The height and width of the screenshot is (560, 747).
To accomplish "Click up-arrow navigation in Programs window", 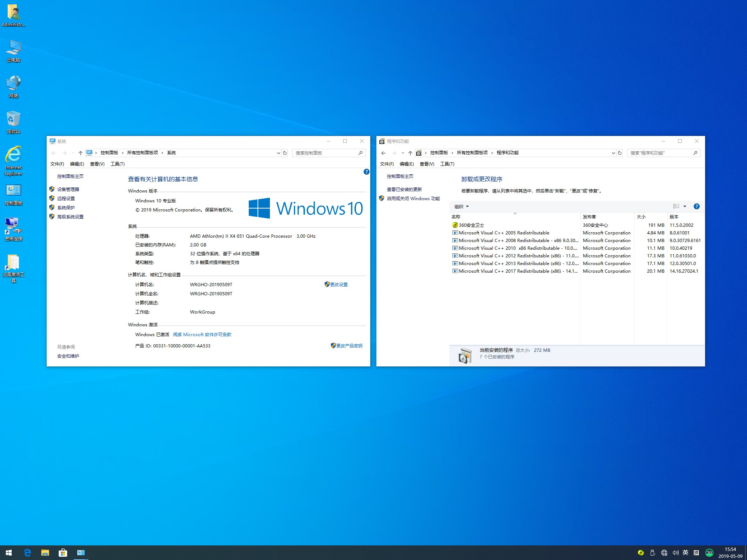I will (x=410, y=153).
